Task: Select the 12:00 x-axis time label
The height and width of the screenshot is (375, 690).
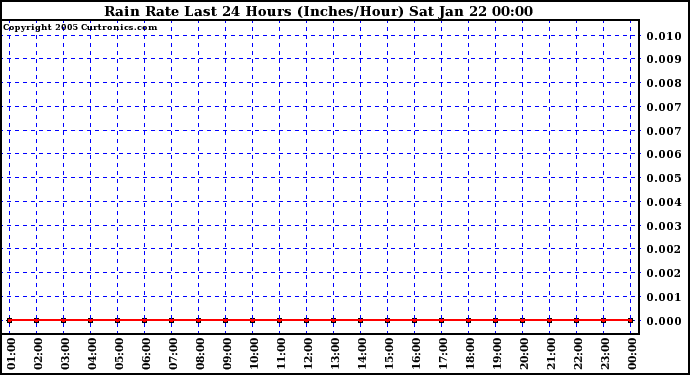Action: tap(308, 354)
